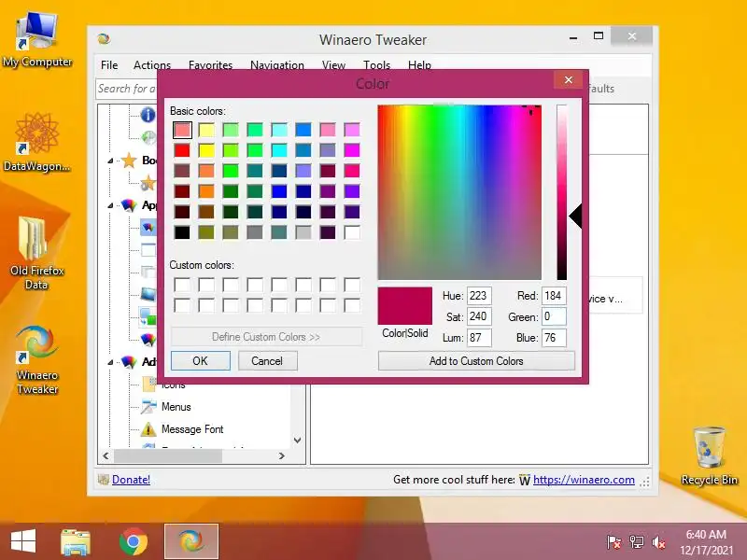Open the Navigation menu

coord(276,64)
